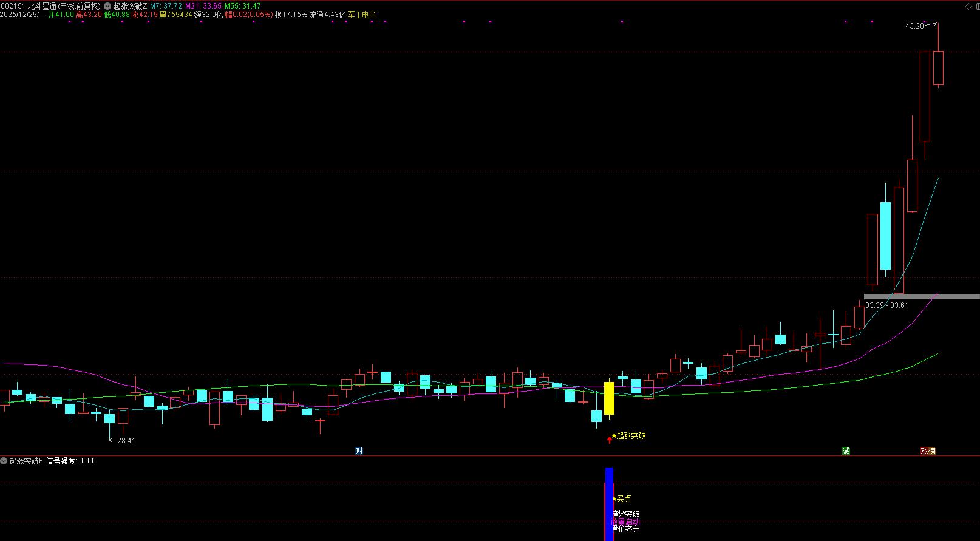Click the rectangular icon at top-right edge
The image size is (980, 541).
click(977, 6)
